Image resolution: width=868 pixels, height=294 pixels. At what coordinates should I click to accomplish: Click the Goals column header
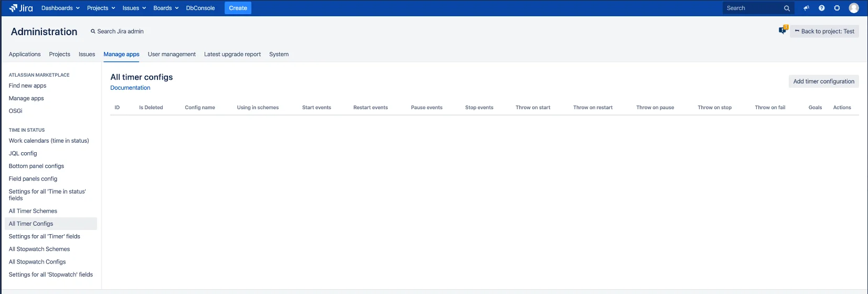point(815,108)
